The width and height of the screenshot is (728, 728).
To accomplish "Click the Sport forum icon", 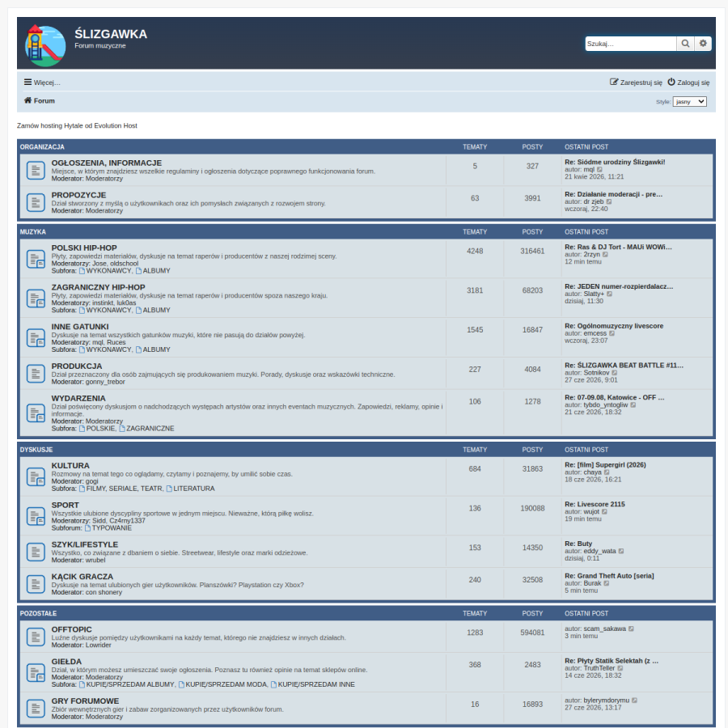I will click(x=36, y=516).
